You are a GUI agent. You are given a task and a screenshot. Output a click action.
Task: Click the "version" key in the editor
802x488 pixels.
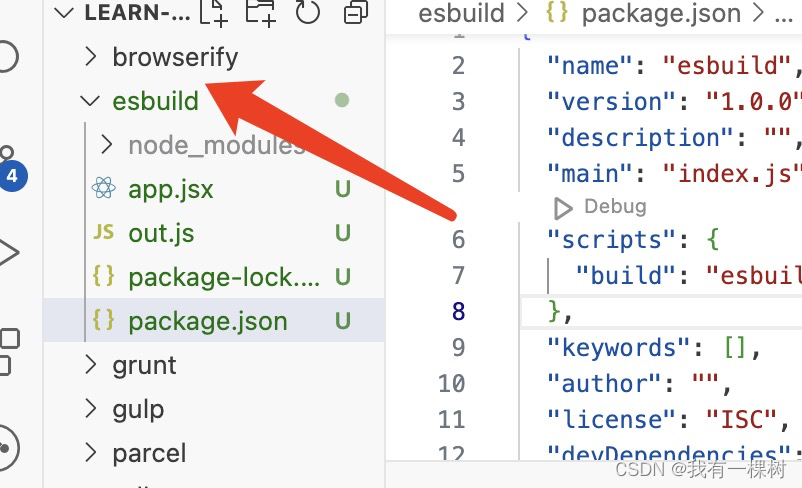(x=612, y=101)
